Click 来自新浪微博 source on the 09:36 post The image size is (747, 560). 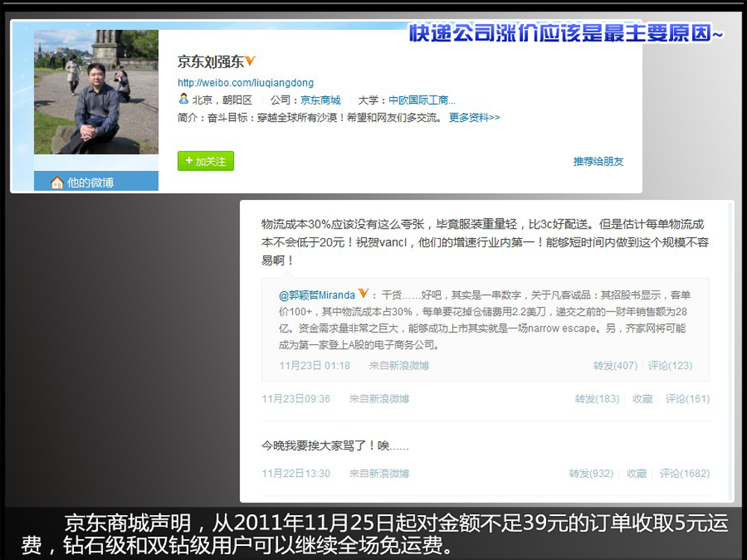[x=379, y=399]
